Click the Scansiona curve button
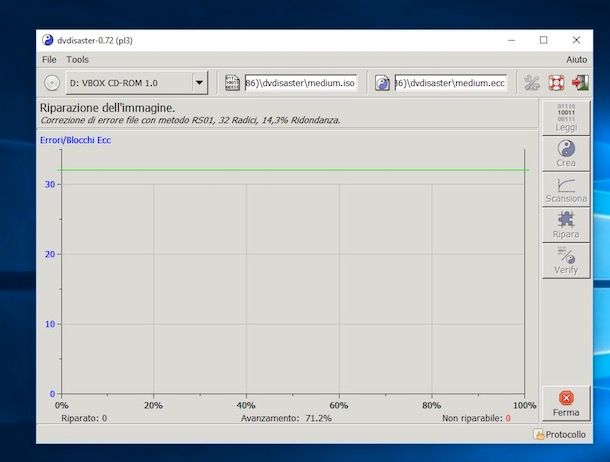 [x=566, y=189]
